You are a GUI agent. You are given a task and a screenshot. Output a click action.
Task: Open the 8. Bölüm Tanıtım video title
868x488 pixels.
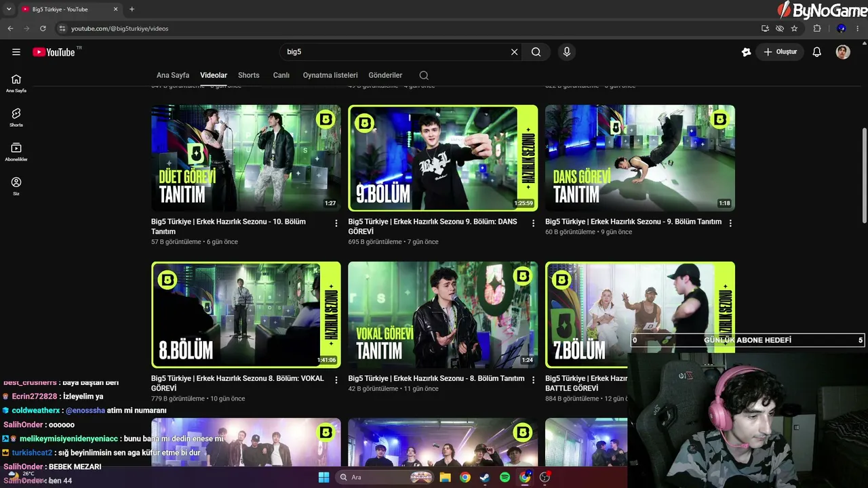[x=437, y=378]
